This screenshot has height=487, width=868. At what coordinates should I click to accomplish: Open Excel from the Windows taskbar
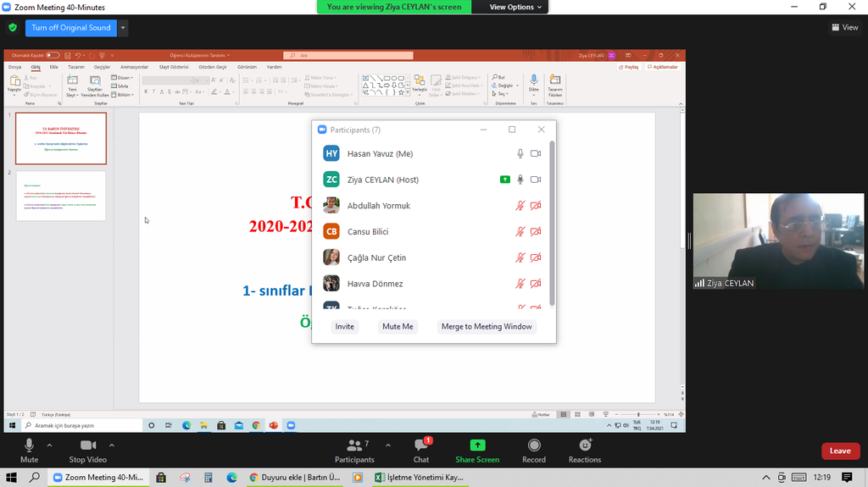(420, 478)
